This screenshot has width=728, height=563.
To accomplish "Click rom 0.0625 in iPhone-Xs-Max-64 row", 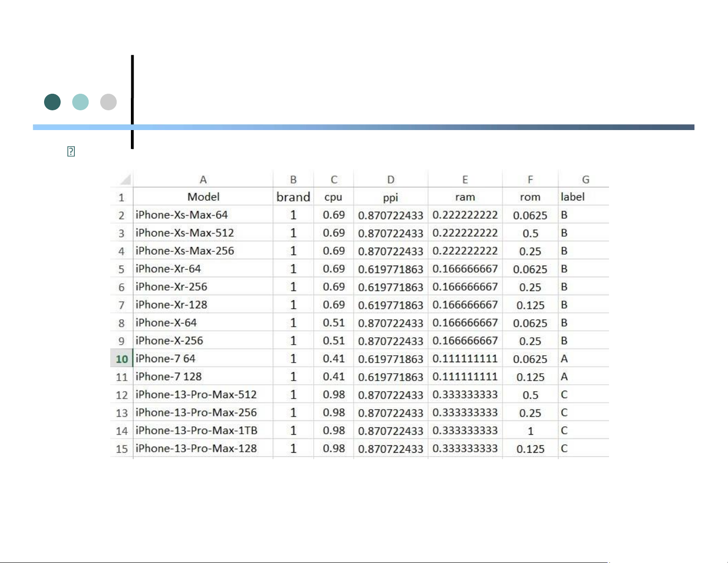I will [530, 215].
